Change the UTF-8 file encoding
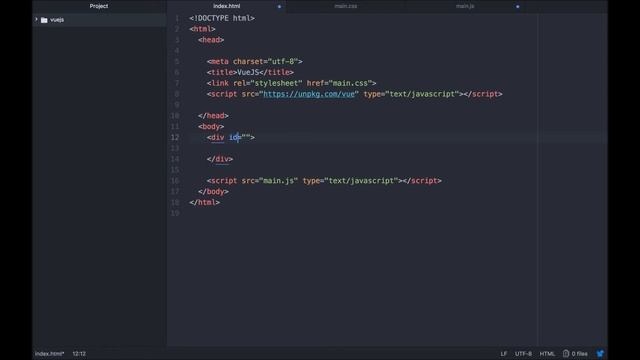Viewport: 640px width, 360px height. 523,353
